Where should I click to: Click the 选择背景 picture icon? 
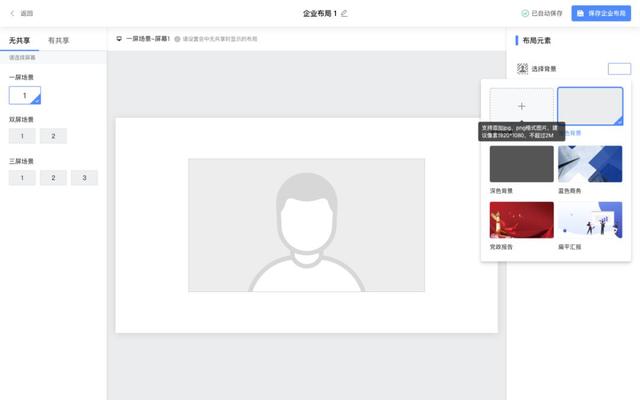pos(522,69)
